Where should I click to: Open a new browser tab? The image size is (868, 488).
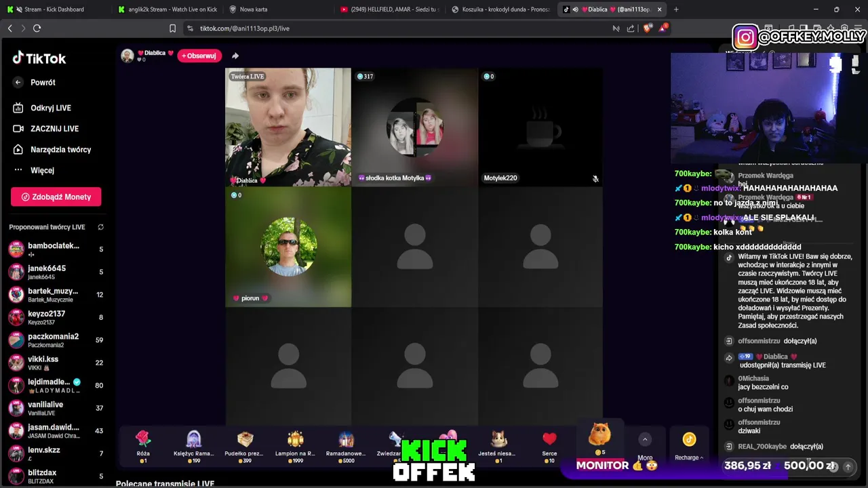(x=676, y=9)
